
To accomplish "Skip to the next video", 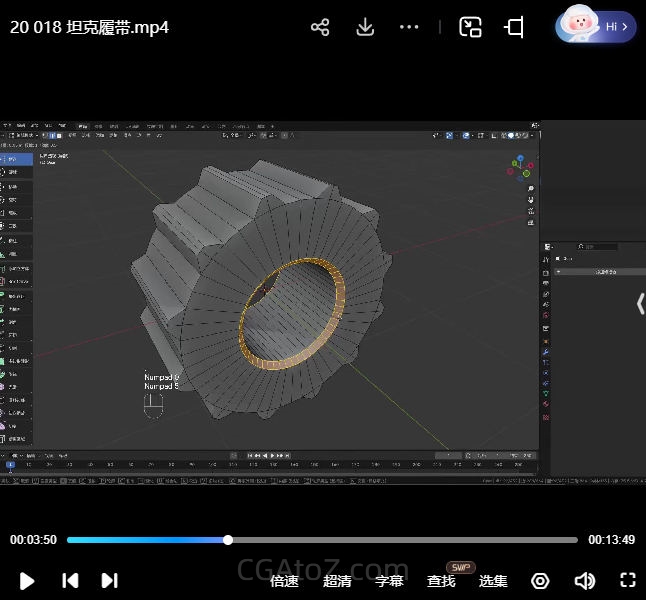I will (x=110, y=580).
